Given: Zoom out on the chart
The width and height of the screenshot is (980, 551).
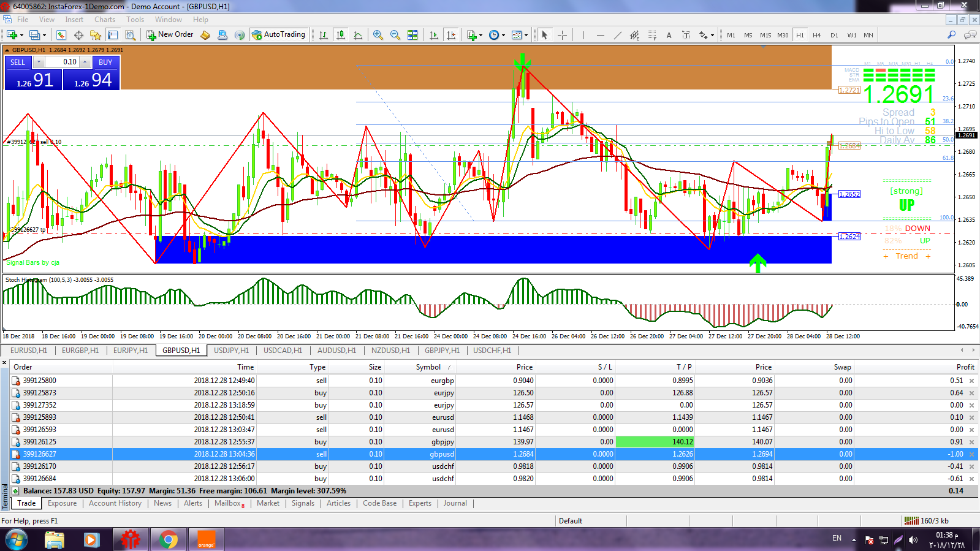Looking at the screenshot, I should (395, 35).
